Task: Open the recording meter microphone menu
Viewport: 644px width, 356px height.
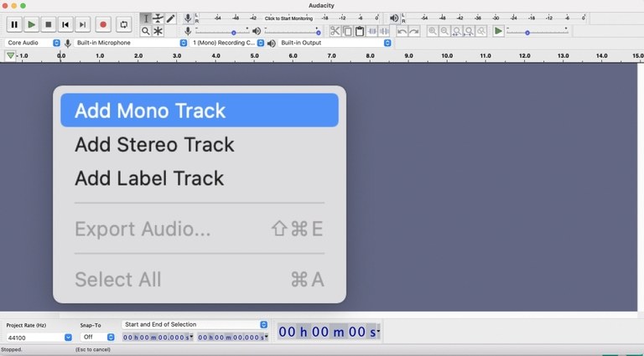Action: tap(188, 18)
